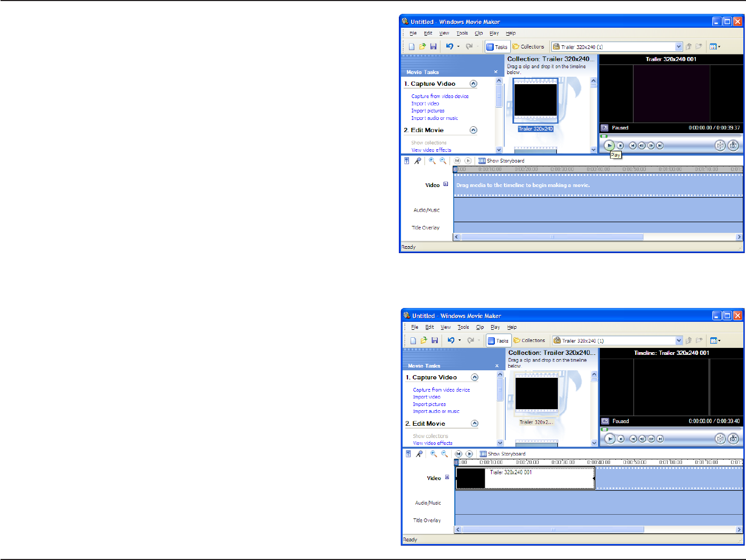Collapse Capture Video section in upper window
The height and width of the screenshot is (560, 746).
(474, 84)
